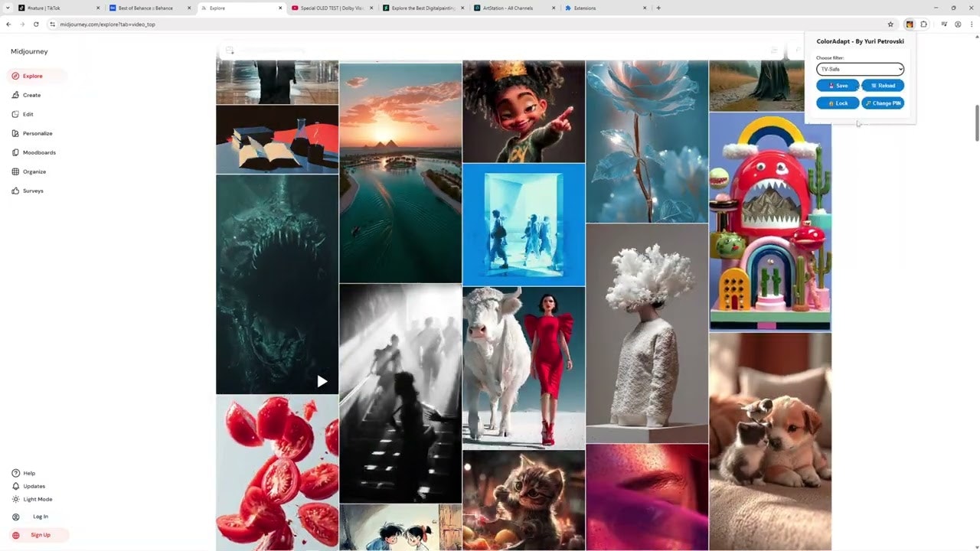980x551 pixels.
Task: Open the Chrome extensions puzzle menu
Action: [923, 24]
